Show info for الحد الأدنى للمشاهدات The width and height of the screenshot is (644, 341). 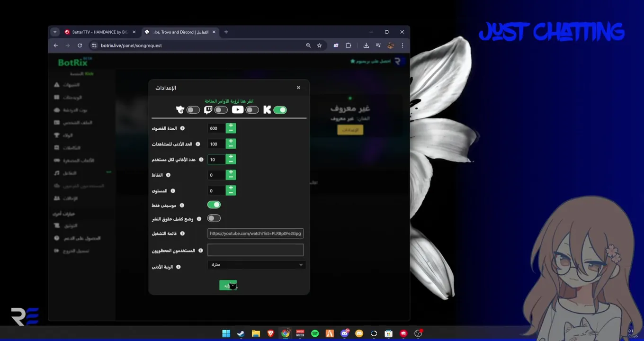198,144
